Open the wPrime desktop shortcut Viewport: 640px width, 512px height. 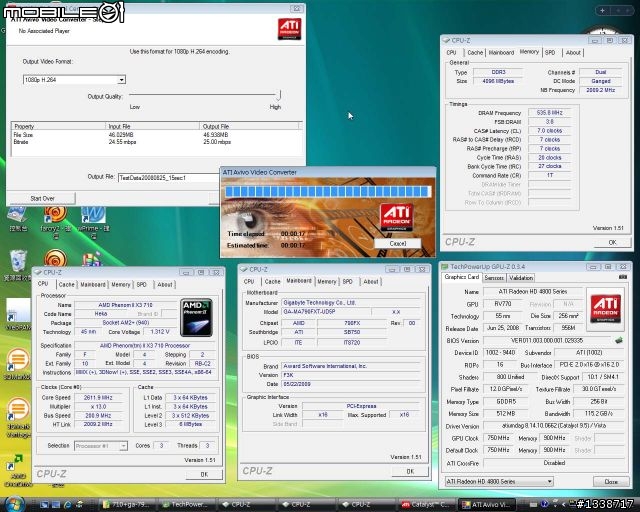pos(93,223)
